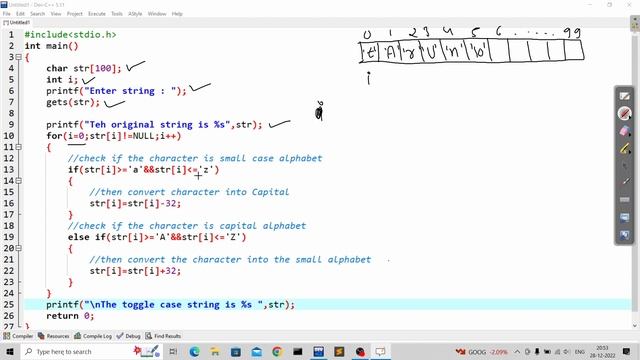
Task: Open the whiteboard presentation app on taskbar
Action: 380,351
